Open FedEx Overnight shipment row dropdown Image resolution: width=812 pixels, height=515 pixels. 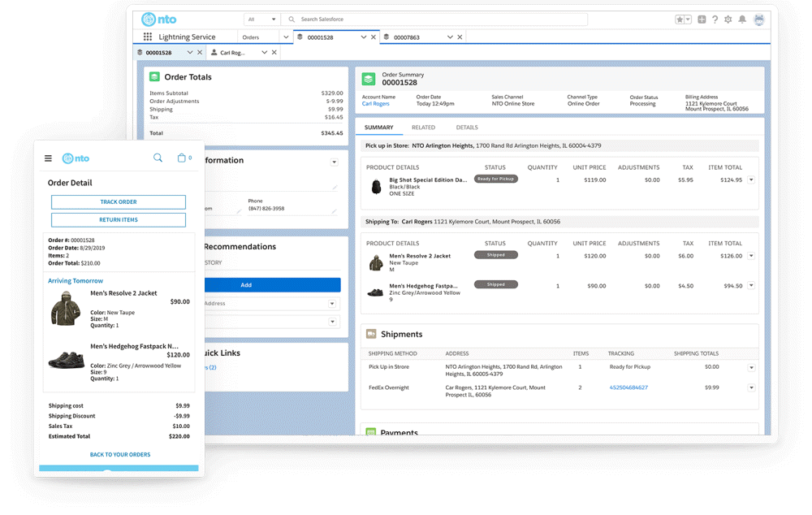coord(751,388)
